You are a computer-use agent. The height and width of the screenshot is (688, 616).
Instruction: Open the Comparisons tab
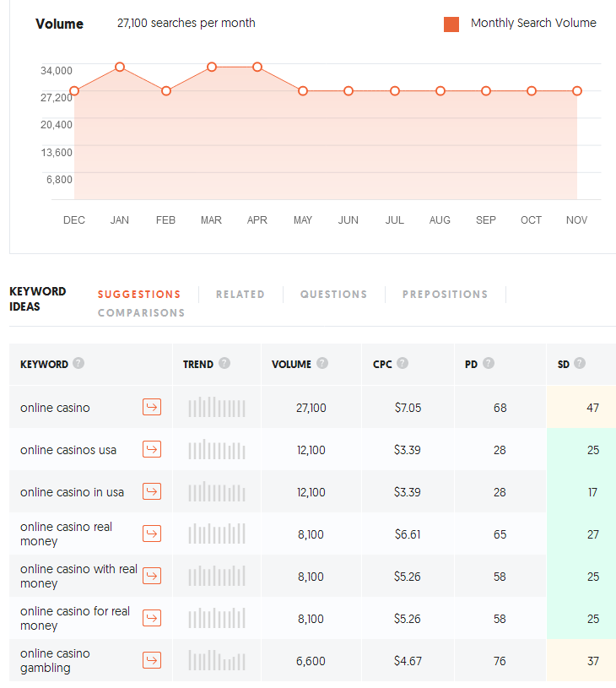pos(141,313)
